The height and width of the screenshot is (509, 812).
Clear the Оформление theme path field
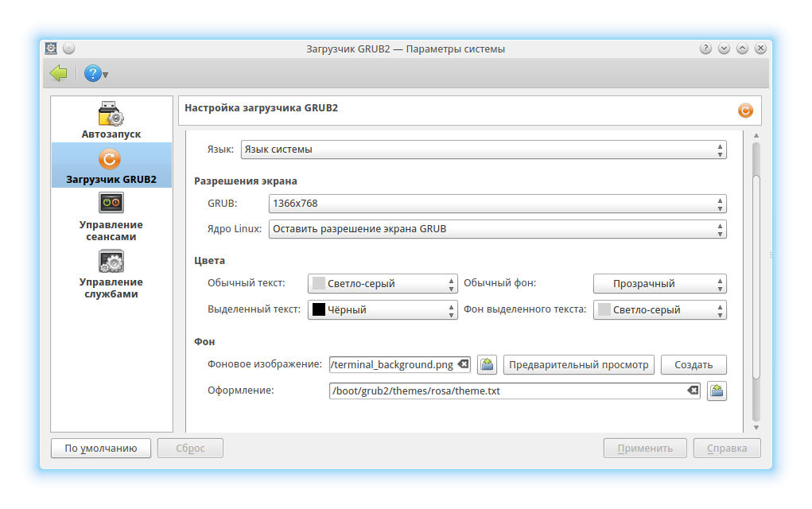tap(693, 390)
